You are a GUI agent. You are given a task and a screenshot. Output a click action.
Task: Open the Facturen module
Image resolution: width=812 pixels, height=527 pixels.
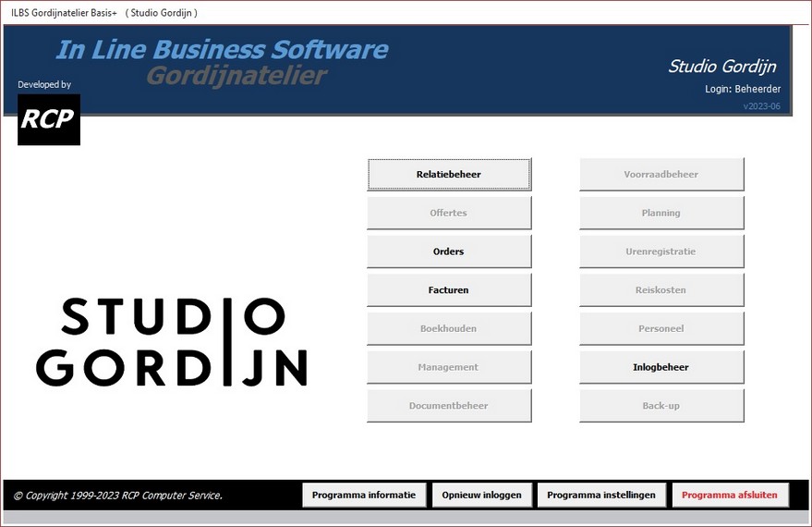(x=449, y=290)
